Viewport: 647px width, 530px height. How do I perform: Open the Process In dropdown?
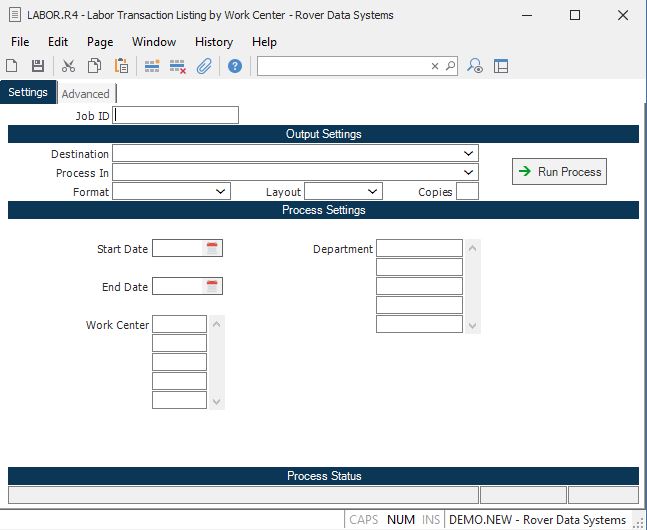[469, 173]
